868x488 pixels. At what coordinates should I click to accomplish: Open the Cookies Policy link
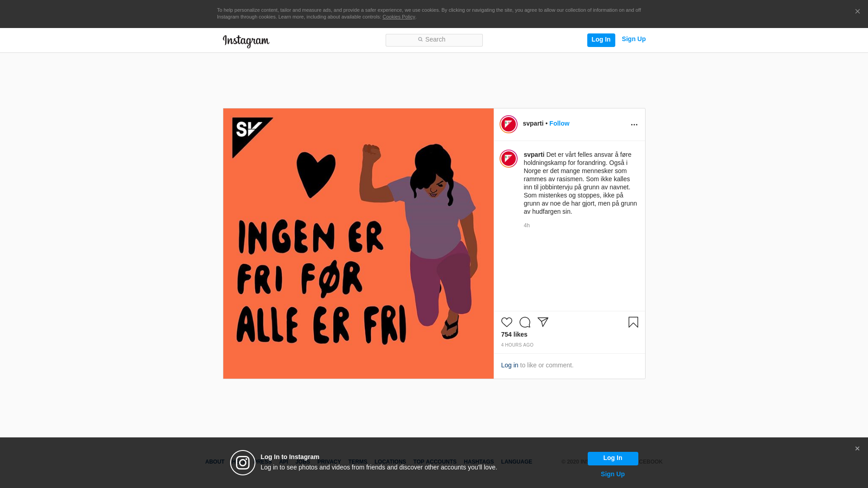tap(398, 17)
